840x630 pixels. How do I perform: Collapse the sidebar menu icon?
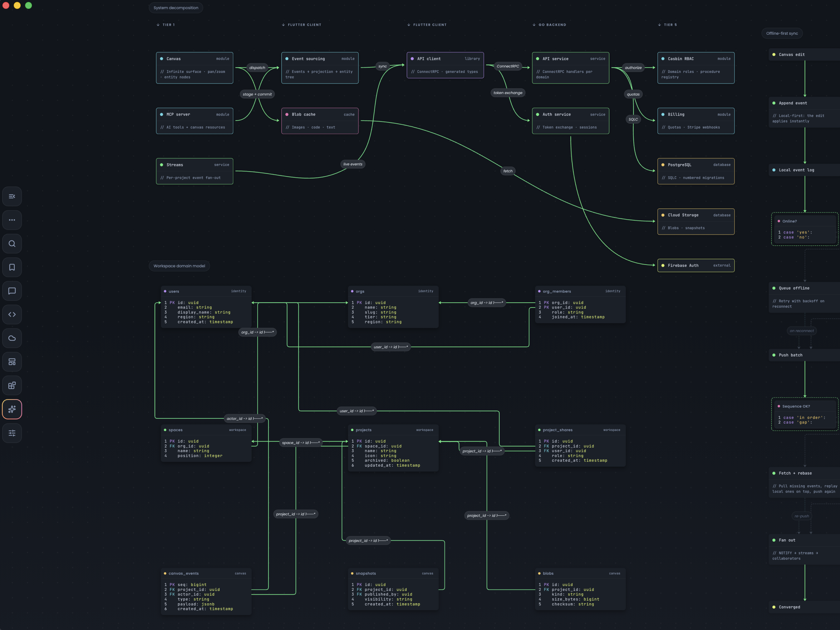point(12,197)
